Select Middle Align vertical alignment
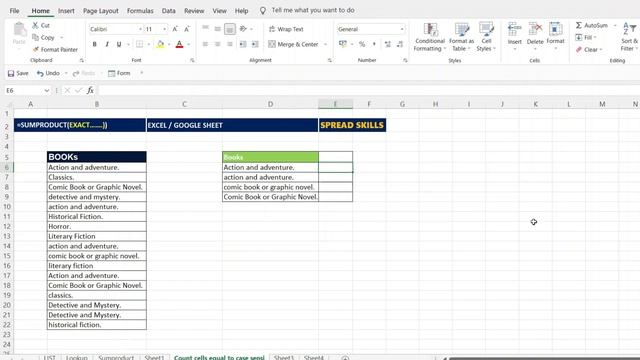 [x=218, y=29]
